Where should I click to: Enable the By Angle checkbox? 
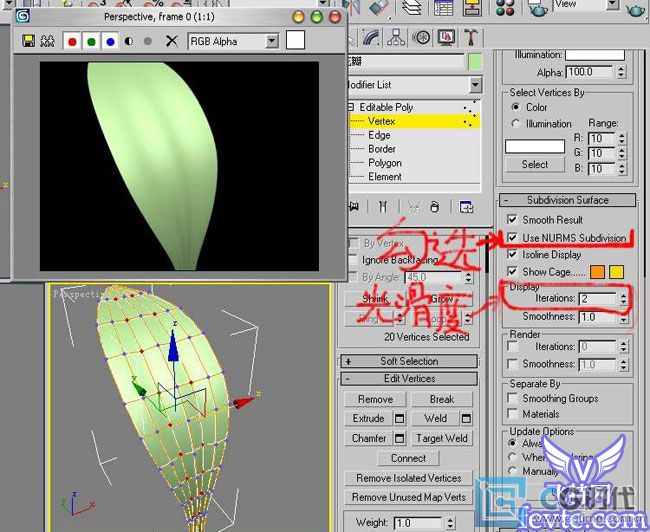[354, 277]
